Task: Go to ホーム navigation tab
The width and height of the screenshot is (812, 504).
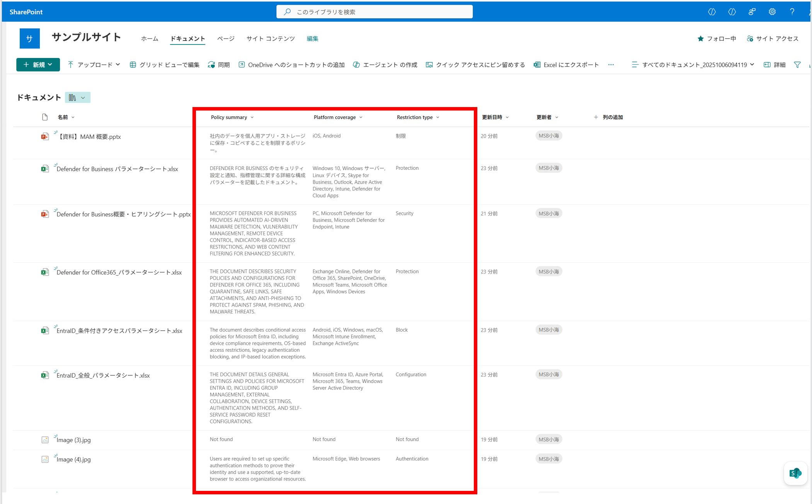Action: [150, 38]
